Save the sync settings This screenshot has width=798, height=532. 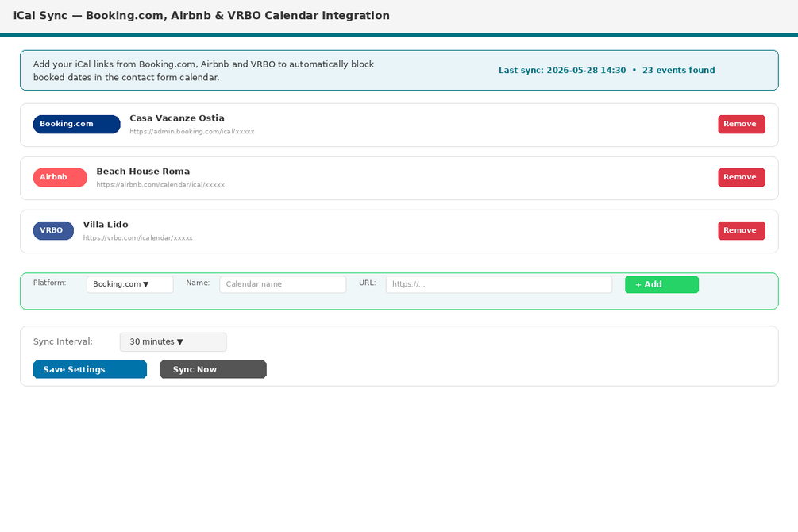90,369
